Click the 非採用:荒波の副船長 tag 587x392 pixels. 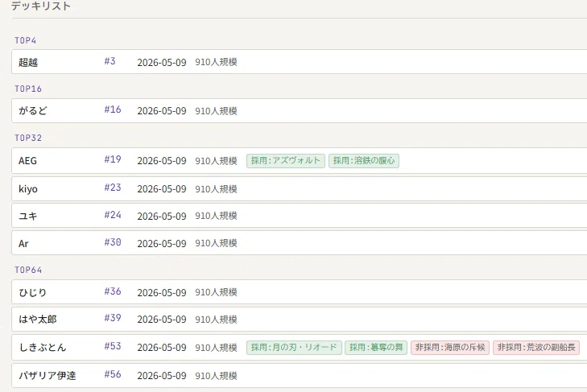536,348
